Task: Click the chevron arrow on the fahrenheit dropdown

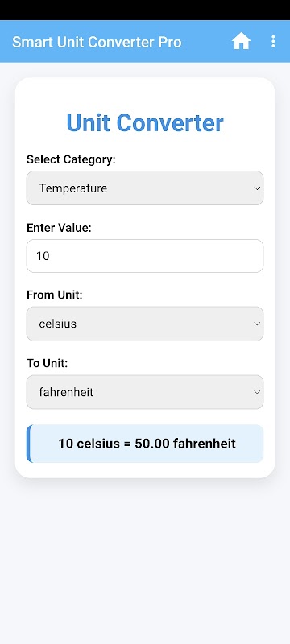Action: tap(257, 392)
